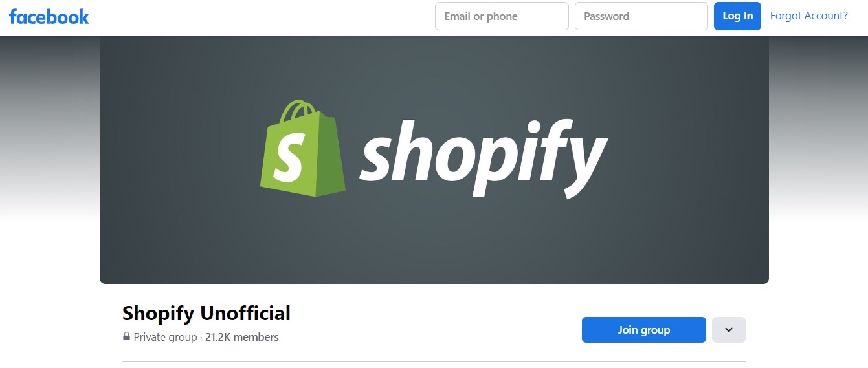Focus the Password field
The image size is (868, 368).
(x=641, y=16)
